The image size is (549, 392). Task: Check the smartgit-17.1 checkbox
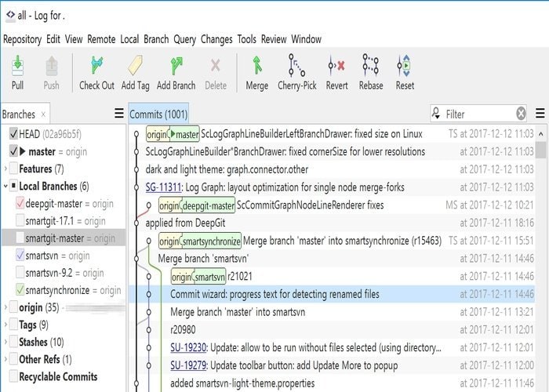coord(20,220)
